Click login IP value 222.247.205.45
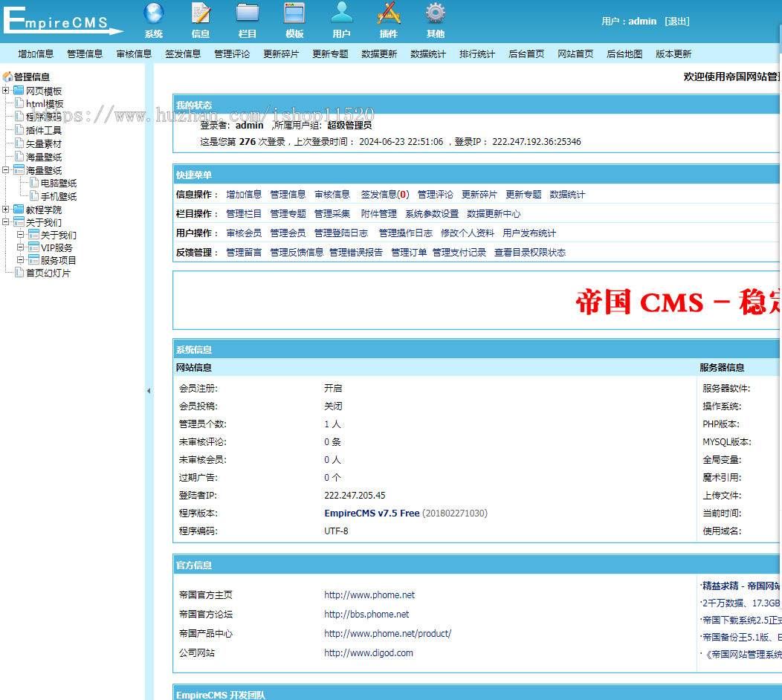Viewport: 782px width, 700px height. 355,496
